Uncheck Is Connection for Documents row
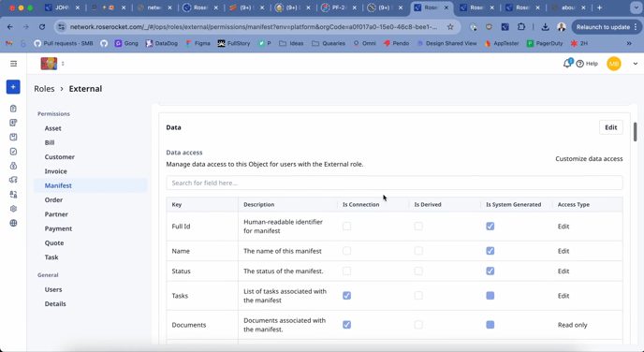 click(346, 325)
